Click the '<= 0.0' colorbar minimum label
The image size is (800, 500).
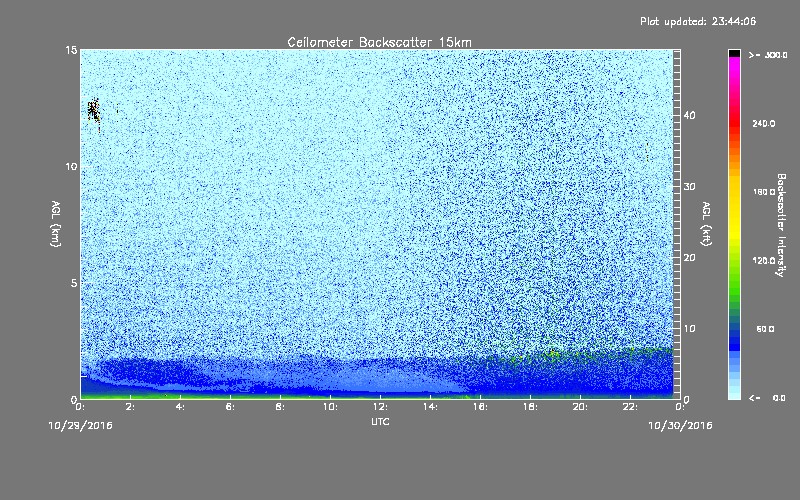[x=767, y=398]
